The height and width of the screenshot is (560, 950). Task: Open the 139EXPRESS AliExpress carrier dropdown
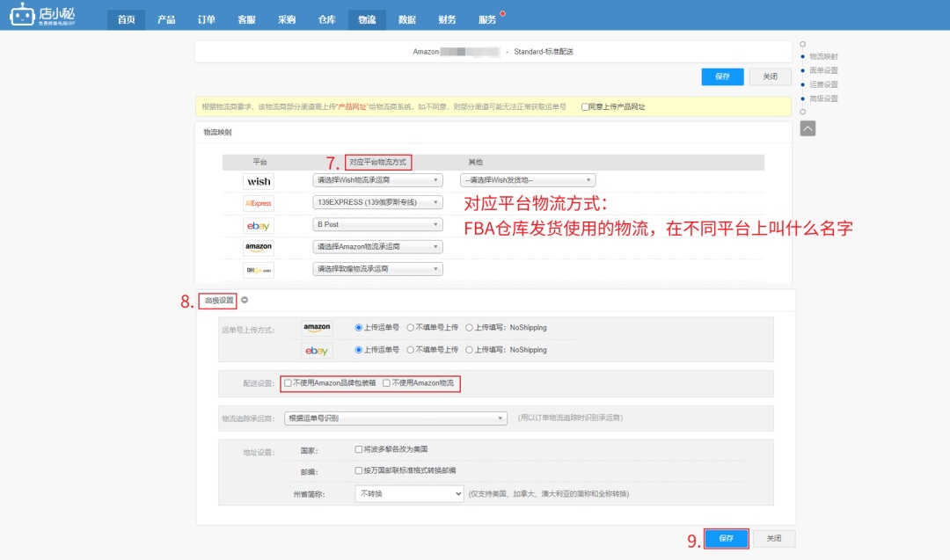pos(377,202)
